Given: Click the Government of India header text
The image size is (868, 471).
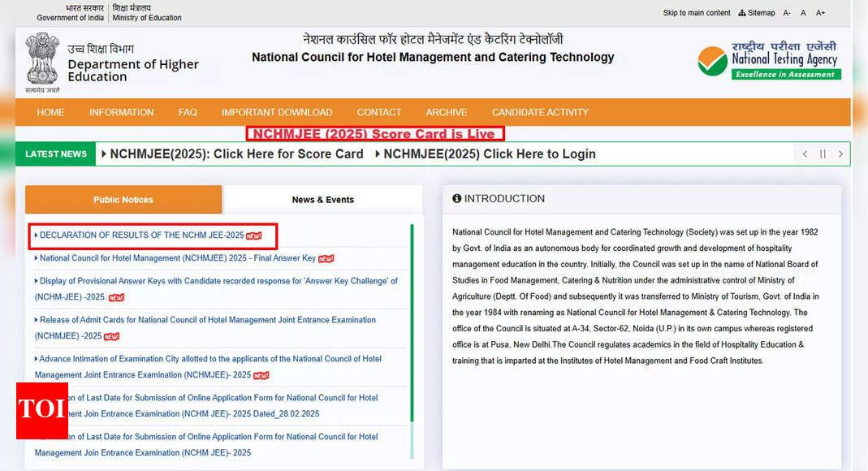Looking at the screenshot, I should pos(71,18).
